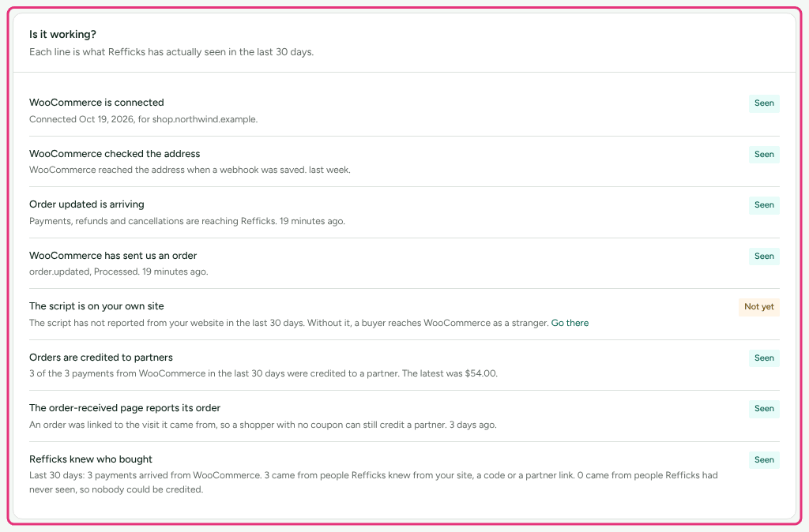Select 'Payments, refunds and cancellations' description
Image resolution: width=809 pixels, height=532 pixels.
[187, 221]
